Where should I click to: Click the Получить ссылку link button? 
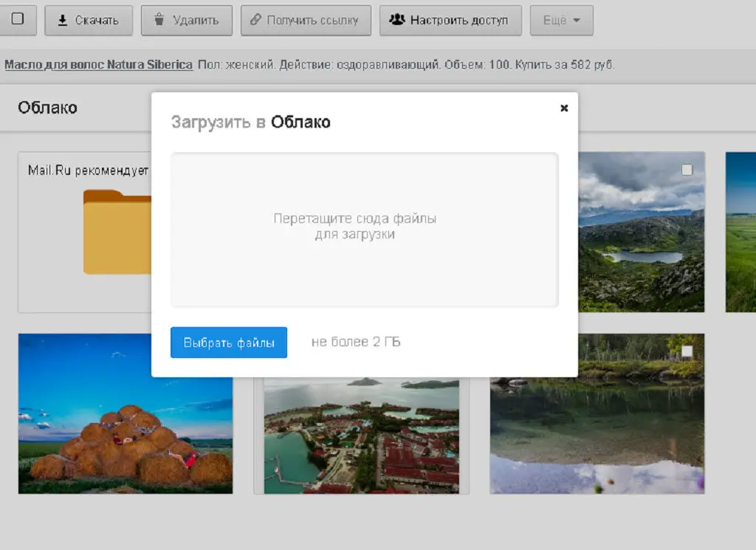coord(304,20)
